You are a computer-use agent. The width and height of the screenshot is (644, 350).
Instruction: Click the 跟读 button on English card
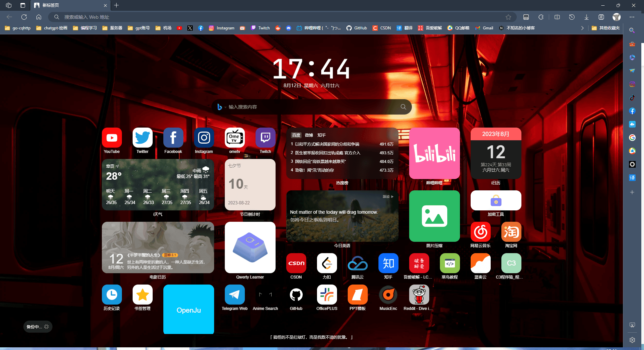(388, 197)
